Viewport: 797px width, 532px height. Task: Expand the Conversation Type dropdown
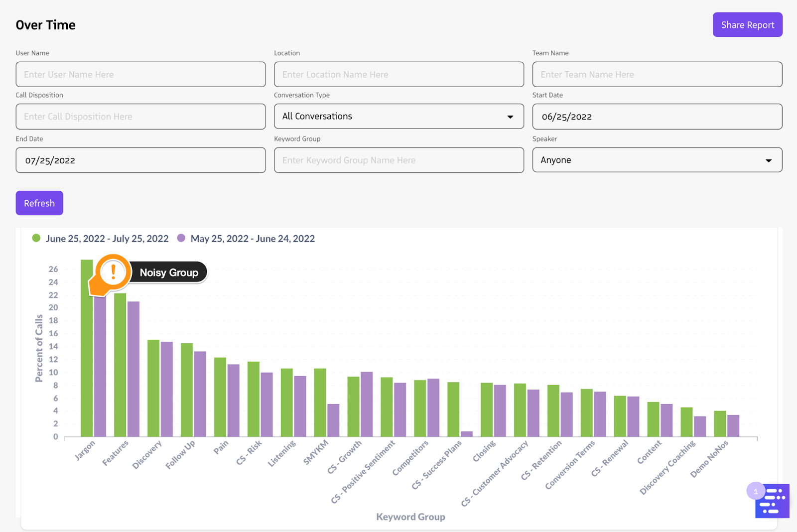coord(398,117)
